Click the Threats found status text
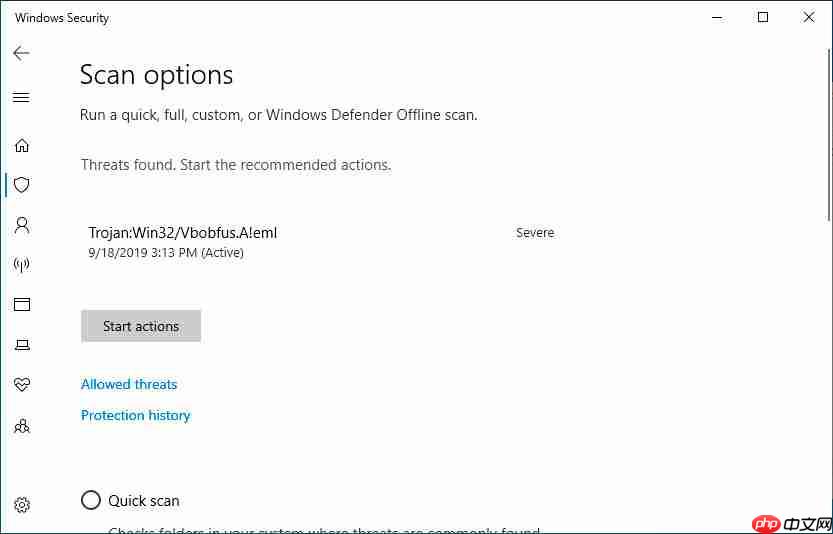Image resolution: width=833 pixels, height=534 pixels. 236,165
